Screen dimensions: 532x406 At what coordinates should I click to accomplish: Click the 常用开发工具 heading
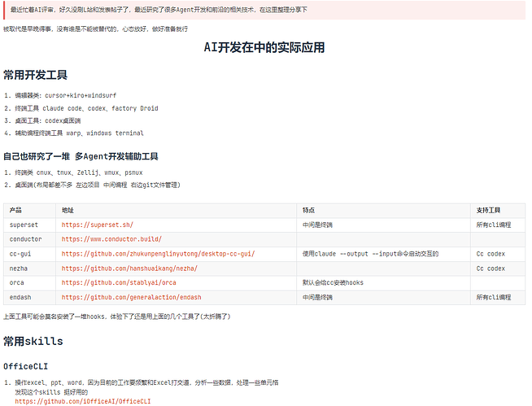tap(35, 75)
